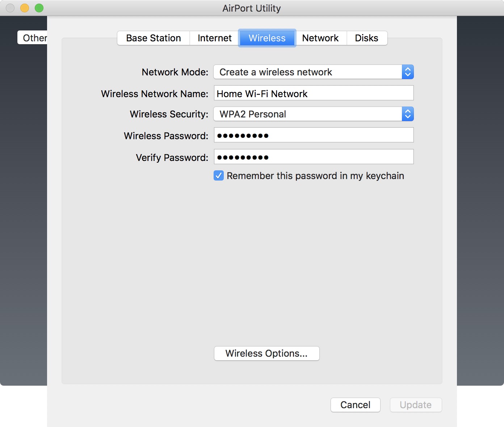This screenshot has width=504, height=427.
Task: Go to the Network tab
Action: click(x=320, y=38)
